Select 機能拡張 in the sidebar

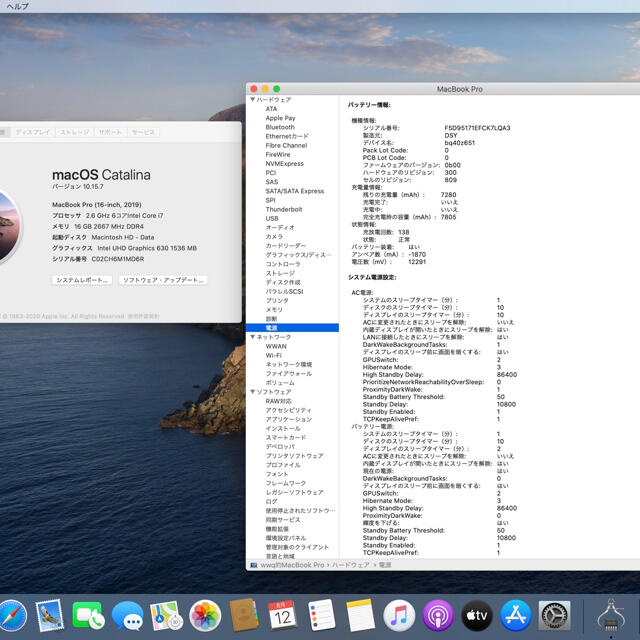277,529
